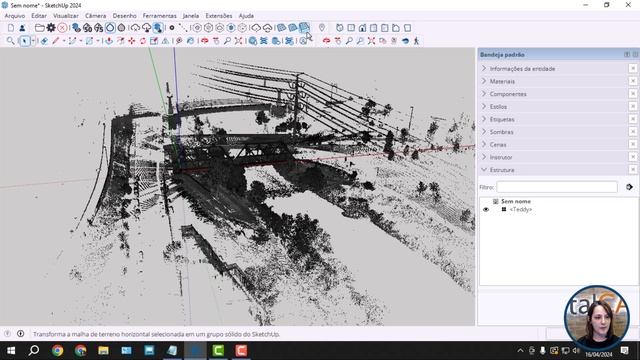
Task: Open the Ajuda menu
Action: point(246,16)
